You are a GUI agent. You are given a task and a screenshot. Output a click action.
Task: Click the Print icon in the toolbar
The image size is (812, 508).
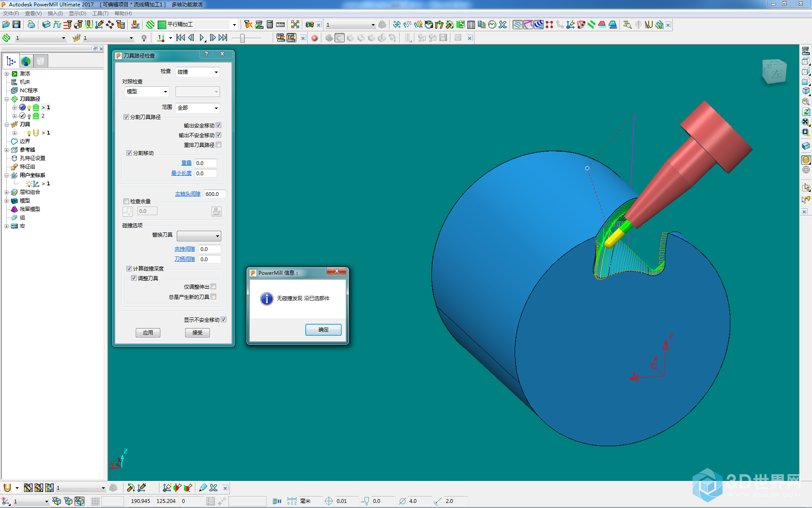(31, 25)
